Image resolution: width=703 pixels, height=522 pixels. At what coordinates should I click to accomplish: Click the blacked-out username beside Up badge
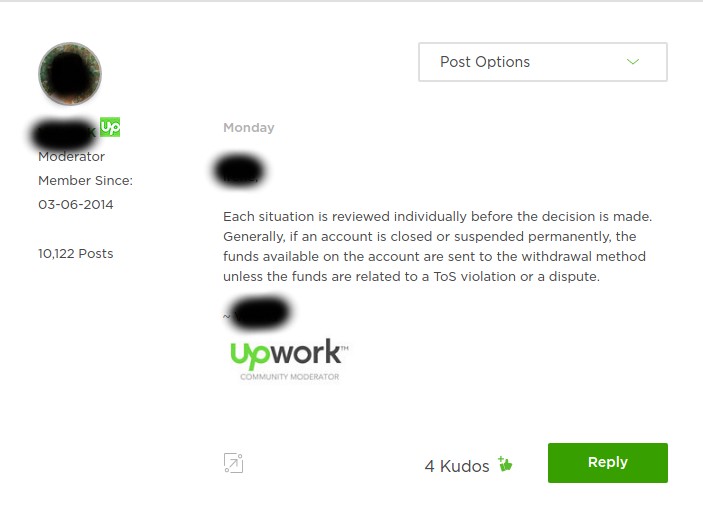[63, 133]
